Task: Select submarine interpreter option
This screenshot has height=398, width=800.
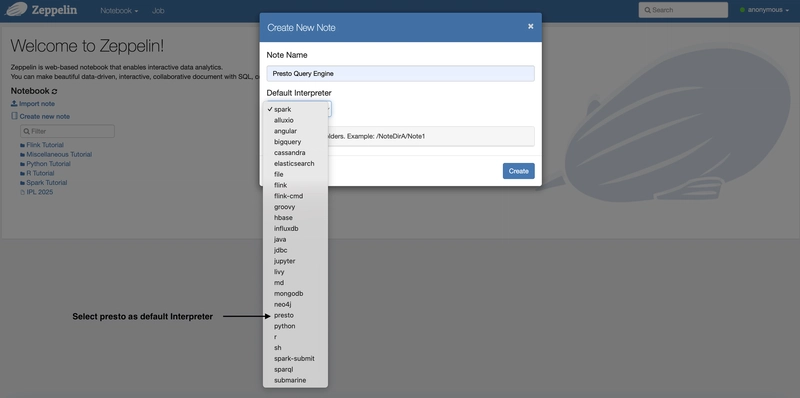Action: point(295,380)
